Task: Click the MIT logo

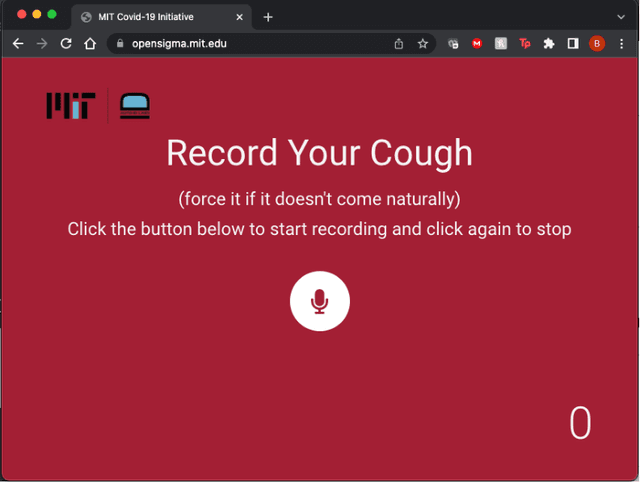Action: (70, 105)
